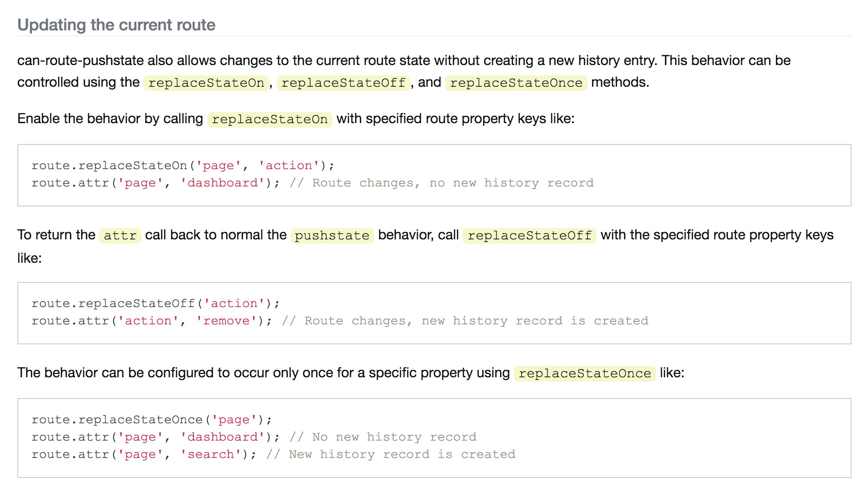The image size is (868, 497).
Task: Click the comment 'Route changes, new history record is created'
Action: click(x=465, y=320)
